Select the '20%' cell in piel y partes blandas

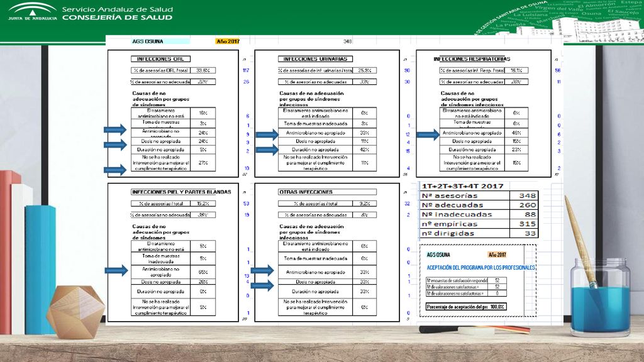click(x=203, y=282)
